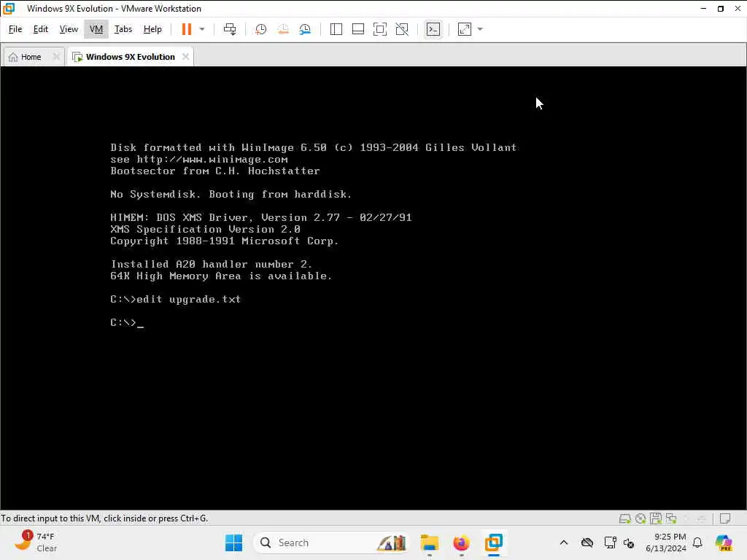Open the Help menu
This screenshot has width=747, height=560.
tap(152, 29)
